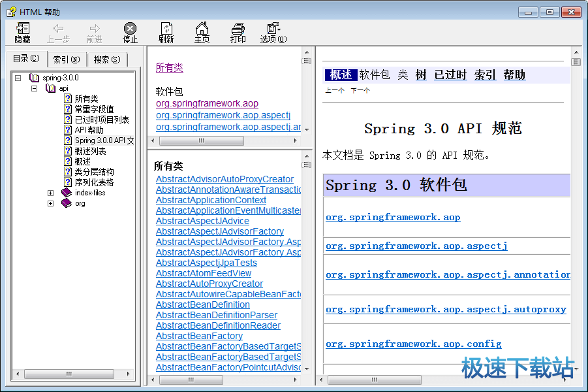The height and width of the screenshot is (392, 588).
Task: Open the AbstractApplicationContext class link
Action: click(x=211, y=200)
